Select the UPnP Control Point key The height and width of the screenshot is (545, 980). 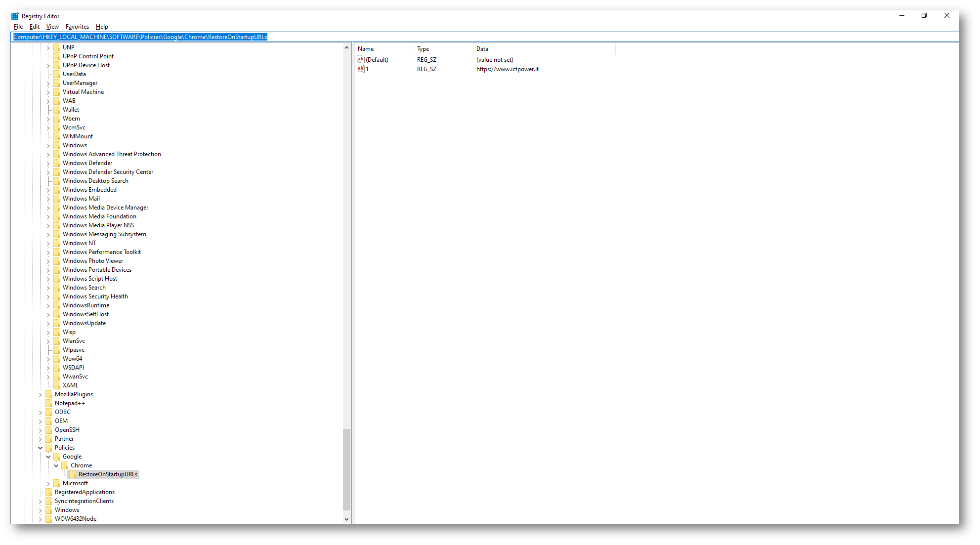click(x=88, y=56)
